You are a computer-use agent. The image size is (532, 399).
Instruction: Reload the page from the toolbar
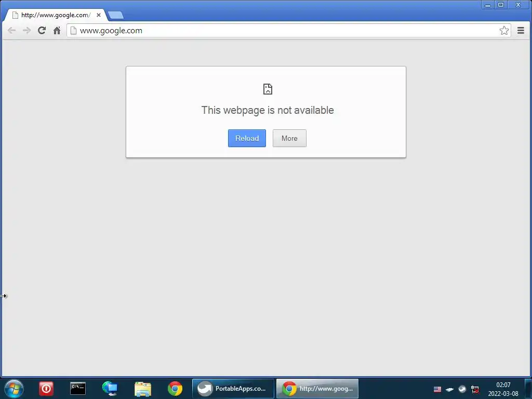click(x=42, y=31)
